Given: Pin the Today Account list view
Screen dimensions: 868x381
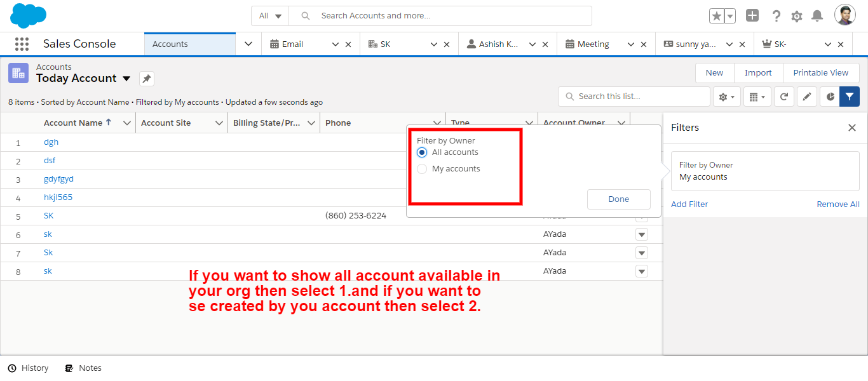Looking at the screenshot, I should click(x=147, y=79).
